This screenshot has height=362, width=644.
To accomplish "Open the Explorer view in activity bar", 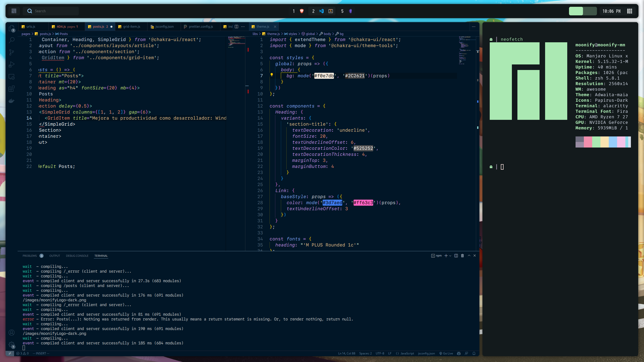I will click(x=12, y=28).
